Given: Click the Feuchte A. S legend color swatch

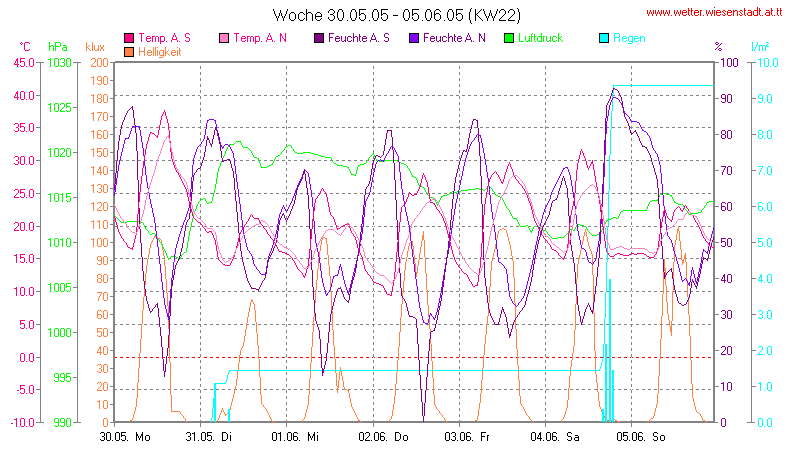Looking at the screenshot, I should 319,38.
